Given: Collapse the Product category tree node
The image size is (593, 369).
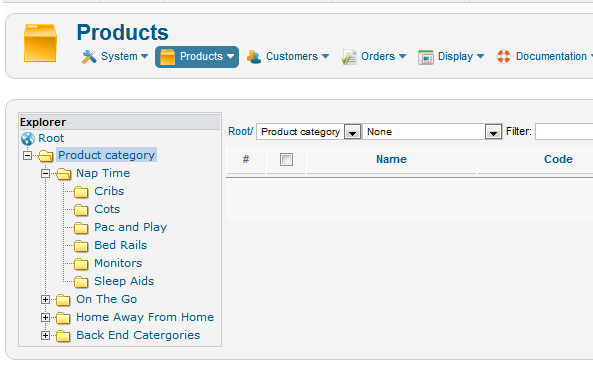Looking at the screenshot, I should click(x=27, y=155).
